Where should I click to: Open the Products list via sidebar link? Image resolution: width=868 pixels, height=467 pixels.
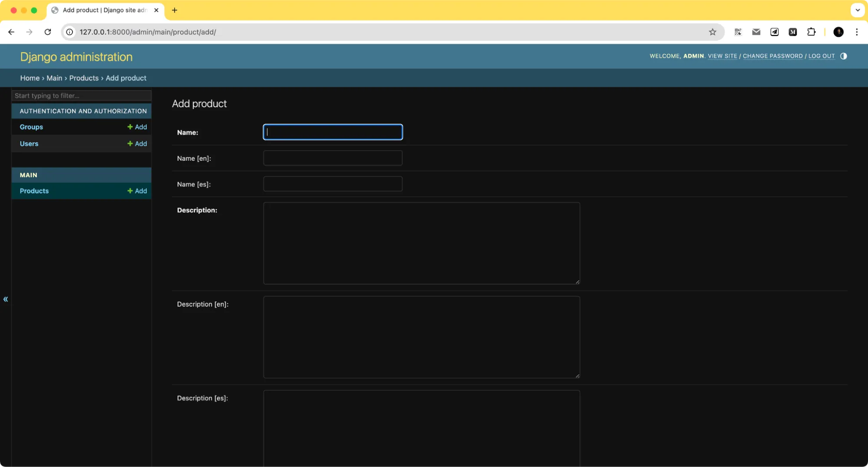coord(34,191)
